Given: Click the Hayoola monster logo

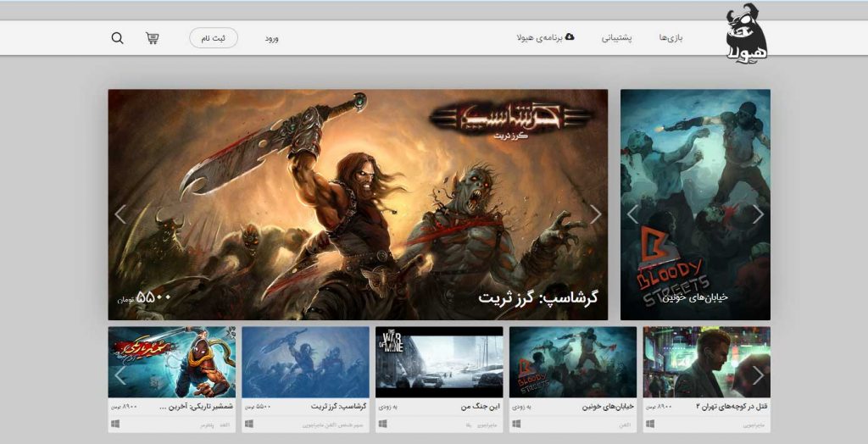Looking at the screenshot, I should coord(746,34).
